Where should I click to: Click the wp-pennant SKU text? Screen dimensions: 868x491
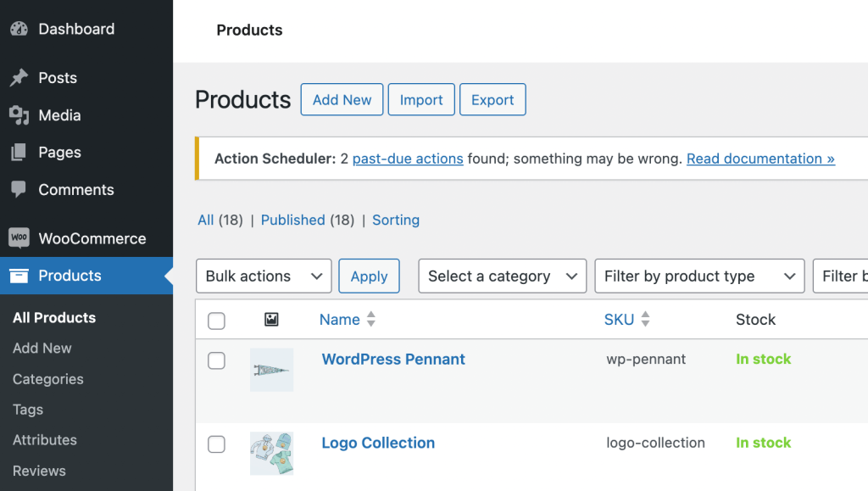(x=646, y=360)
